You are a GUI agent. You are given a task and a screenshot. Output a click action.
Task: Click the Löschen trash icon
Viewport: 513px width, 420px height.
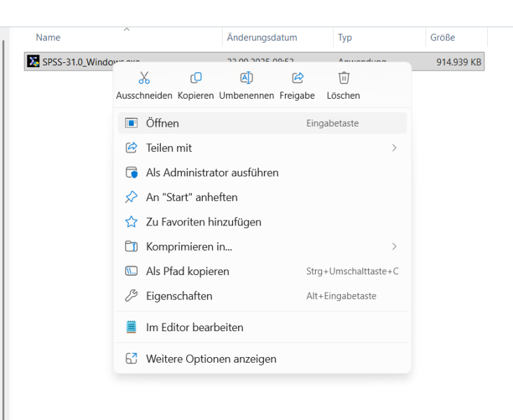[344, 78]
